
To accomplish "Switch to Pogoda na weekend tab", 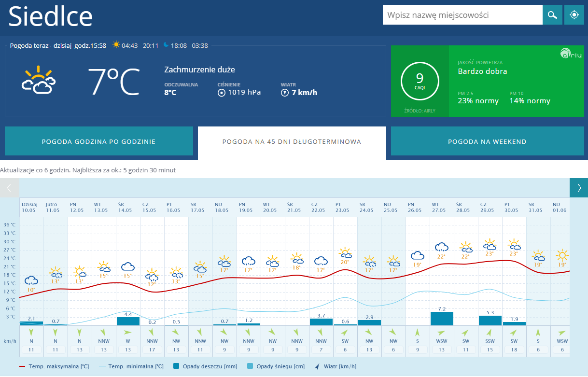I will tap(487, 141).
